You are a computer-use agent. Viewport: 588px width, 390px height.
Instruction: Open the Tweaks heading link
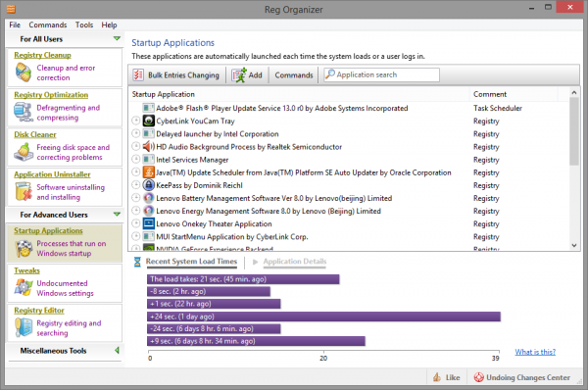coord(26,270)
